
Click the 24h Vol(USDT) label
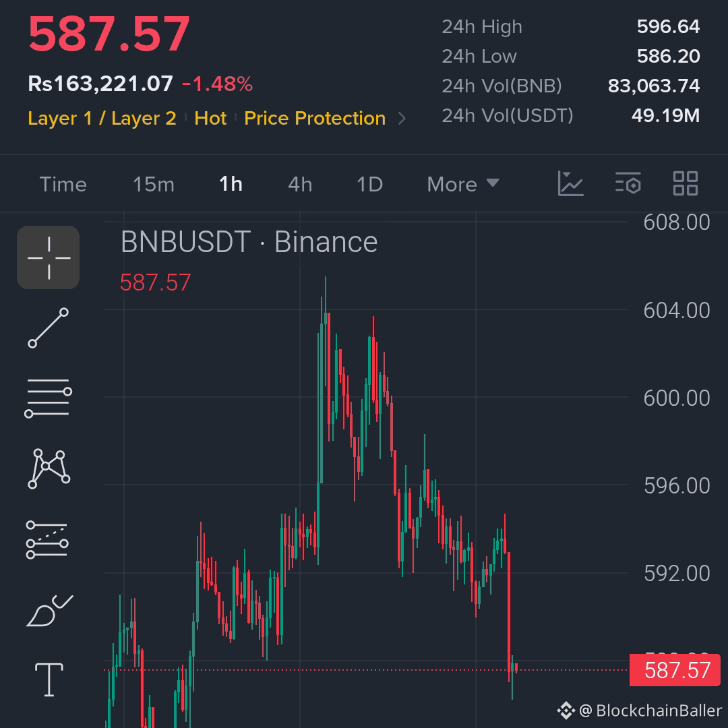click(508, 116)
